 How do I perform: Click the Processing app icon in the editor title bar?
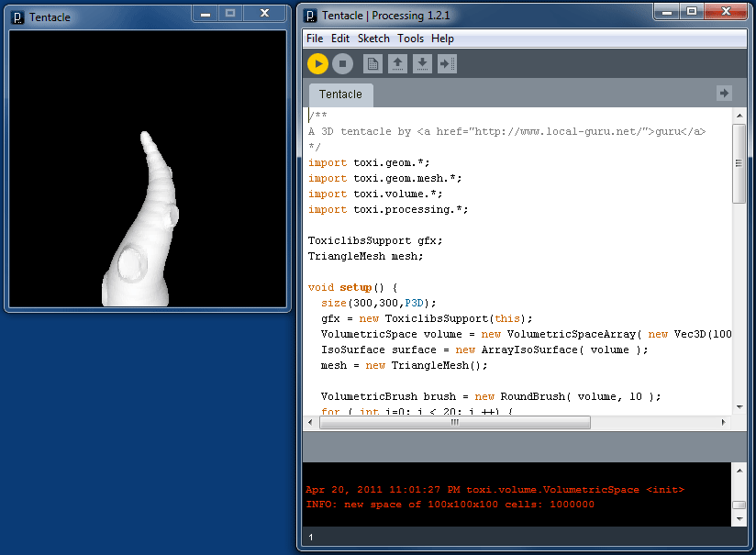311,16
